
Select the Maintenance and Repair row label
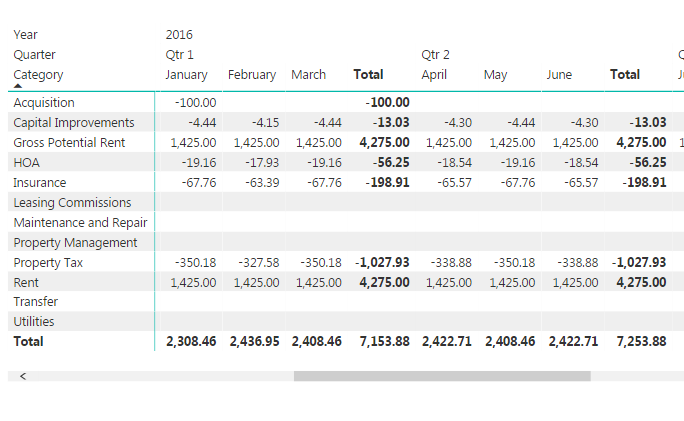[x=80, y=222]
